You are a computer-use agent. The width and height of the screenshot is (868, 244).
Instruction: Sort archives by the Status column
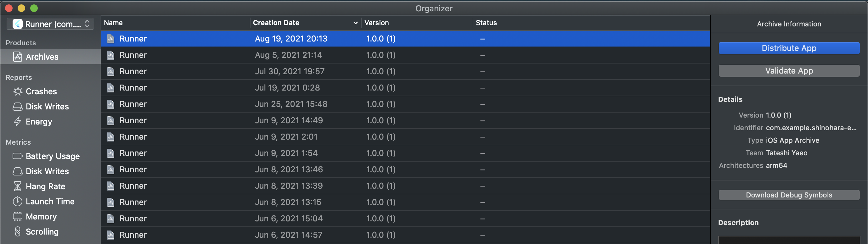pos(591,23)
